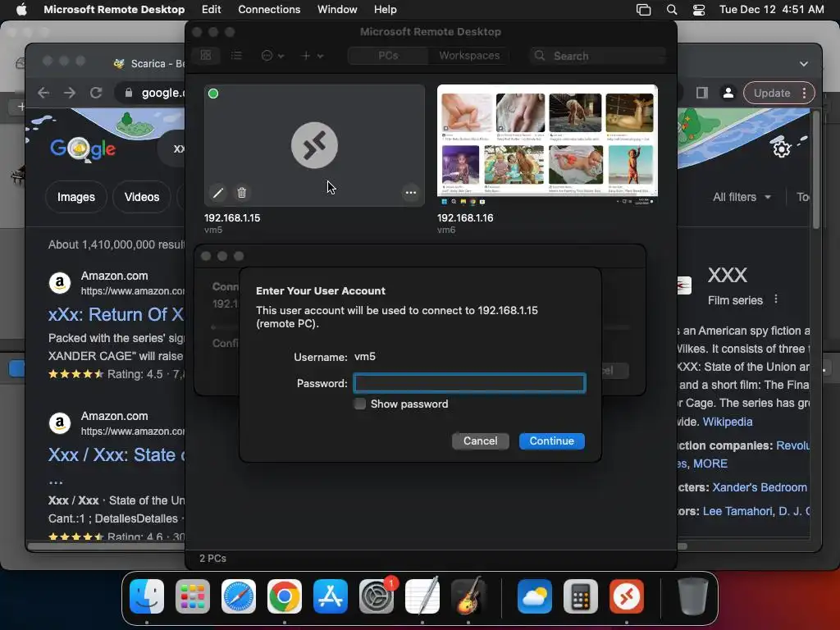Open the Help menu

tap(386, 9)
